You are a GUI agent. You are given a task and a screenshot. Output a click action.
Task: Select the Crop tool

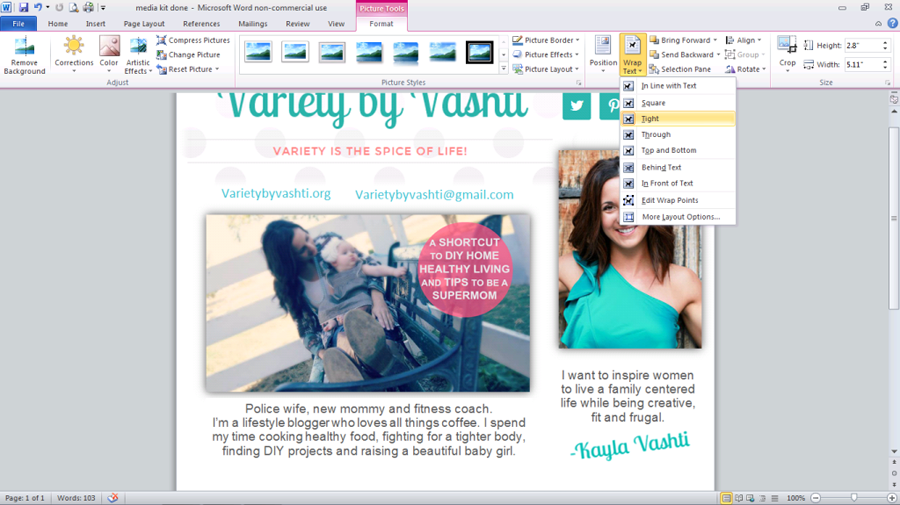point(787,52)
